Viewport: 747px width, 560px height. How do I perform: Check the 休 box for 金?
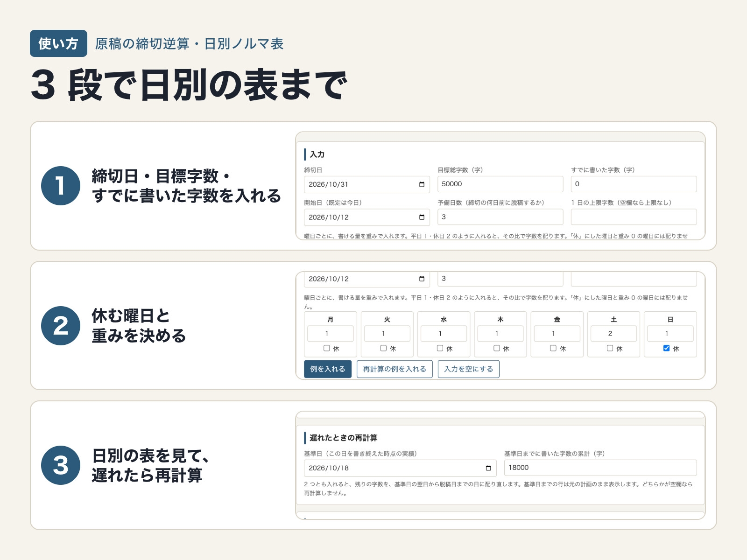(553, 348)
